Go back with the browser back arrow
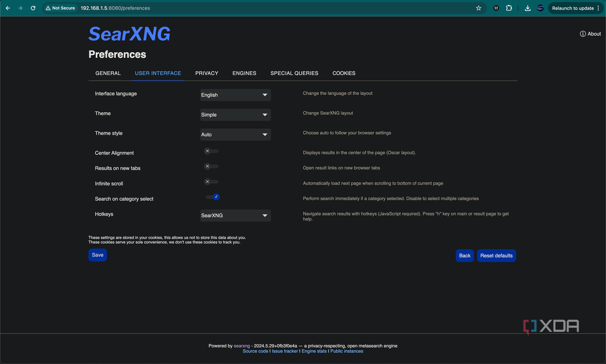Viewport: 606px width, 364px height. click(8, 8)
